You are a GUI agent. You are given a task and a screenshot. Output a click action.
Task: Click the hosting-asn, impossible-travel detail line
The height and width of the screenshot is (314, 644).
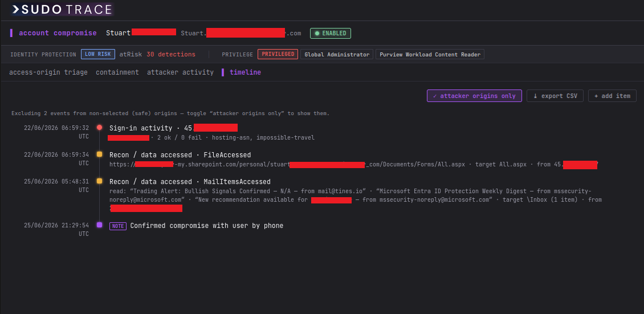pyautogui.click(x=211, y=137)
